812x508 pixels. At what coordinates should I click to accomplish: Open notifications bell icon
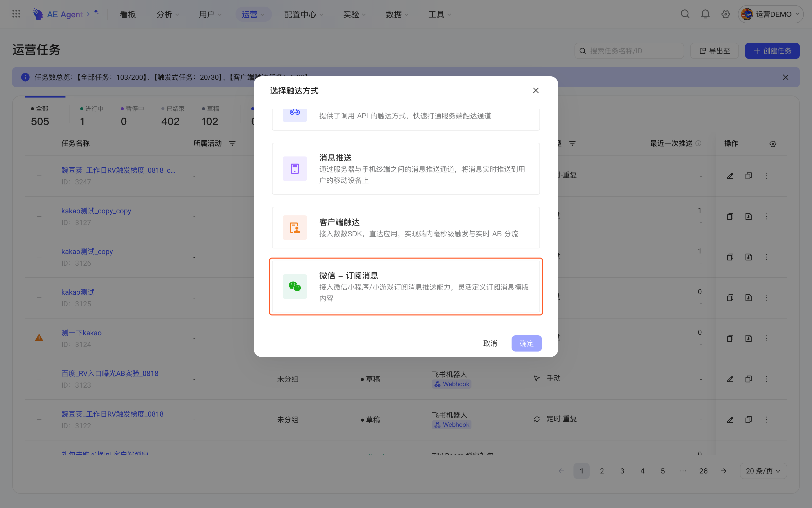(705, 14)
